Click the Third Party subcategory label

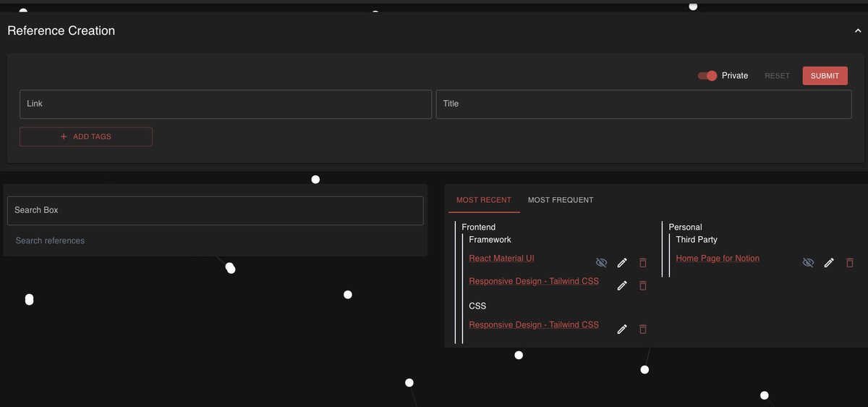click(697, 240)
